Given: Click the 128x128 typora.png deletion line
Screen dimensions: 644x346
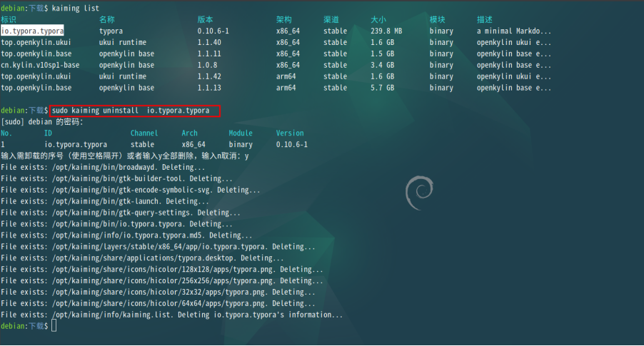Looking at the screenshot, I should click(x=161, y=269).
